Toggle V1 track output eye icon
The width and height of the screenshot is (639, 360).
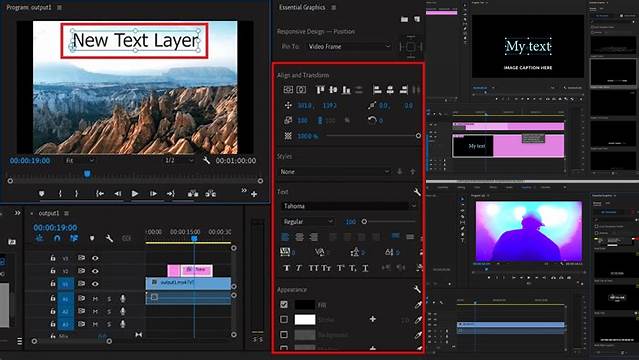[x=95, y=284]
